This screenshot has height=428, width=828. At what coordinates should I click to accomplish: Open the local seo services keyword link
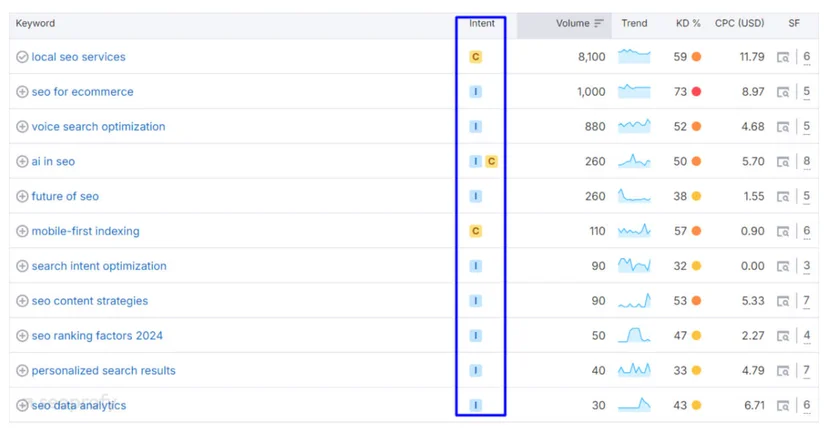tap(78, 57)
